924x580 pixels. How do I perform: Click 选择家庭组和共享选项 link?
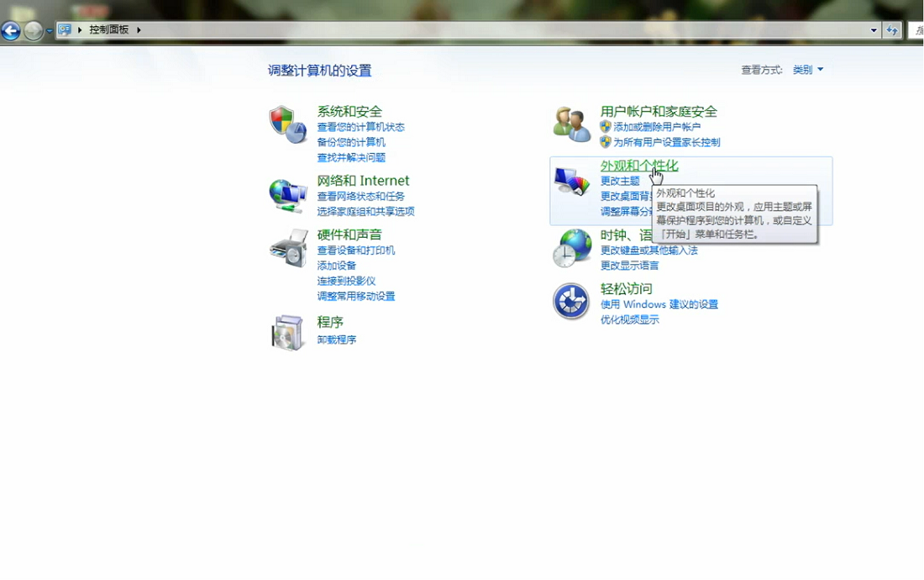pyautogui.click(x=366, y=211)
